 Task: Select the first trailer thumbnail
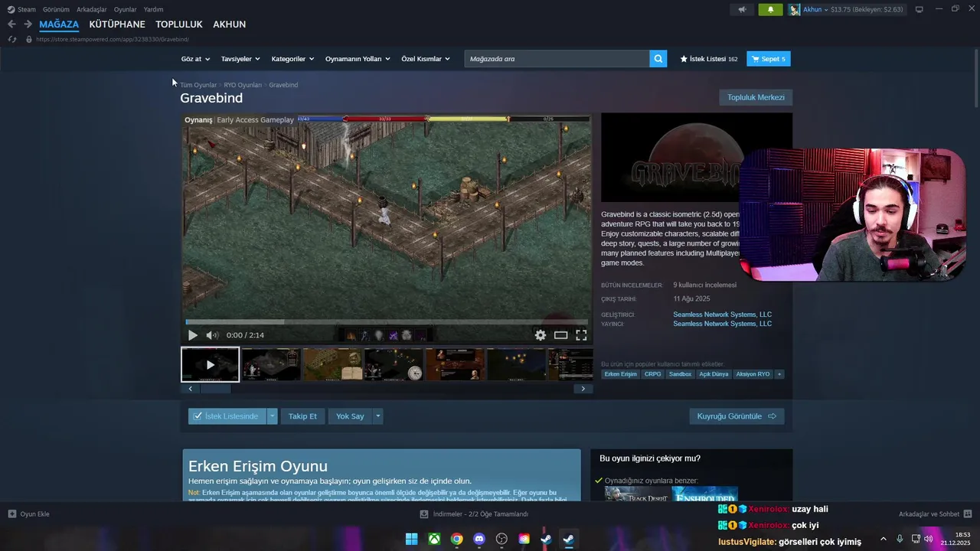210,364
